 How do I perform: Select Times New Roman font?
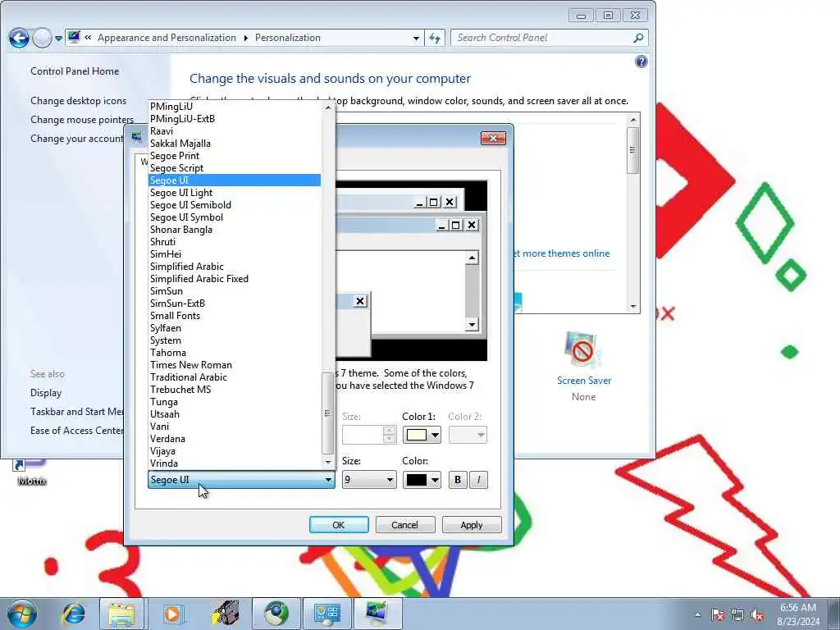(x=235, y=365)
